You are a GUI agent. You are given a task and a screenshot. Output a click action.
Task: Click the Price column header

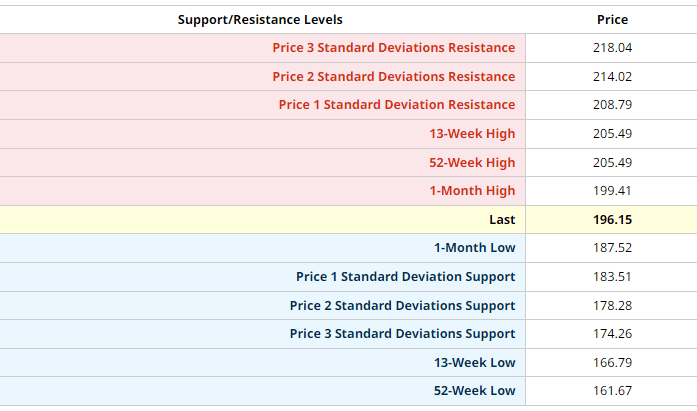click(612, 19)
